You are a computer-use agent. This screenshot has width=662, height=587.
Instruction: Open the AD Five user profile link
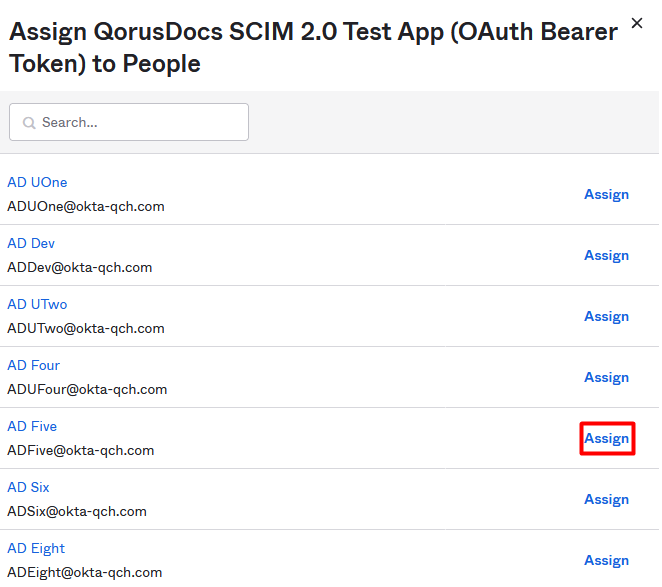[x=32, y=426]
